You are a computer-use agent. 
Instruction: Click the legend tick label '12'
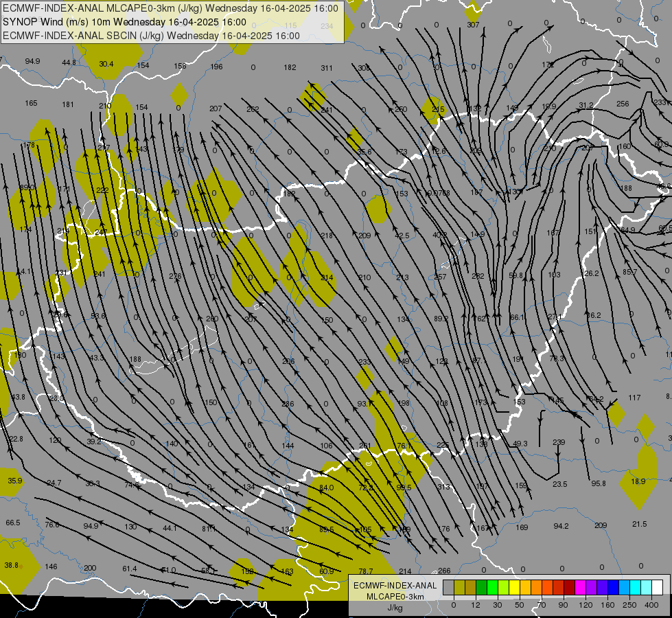click(x=475, y=605)
